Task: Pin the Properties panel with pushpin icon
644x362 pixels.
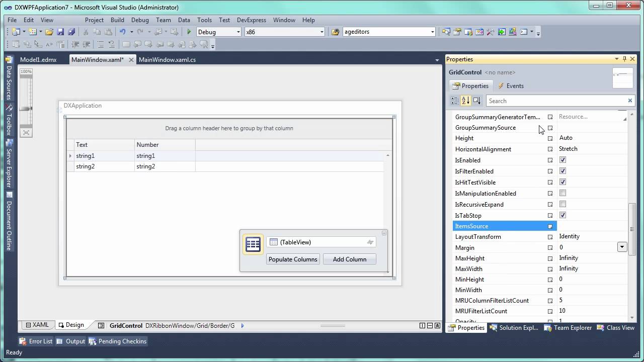Action: (625, 59)
